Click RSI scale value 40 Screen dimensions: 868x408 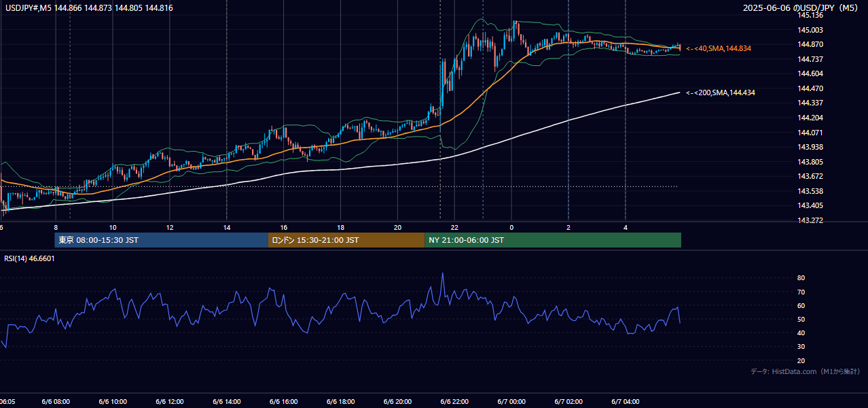(x=801, y=333)
